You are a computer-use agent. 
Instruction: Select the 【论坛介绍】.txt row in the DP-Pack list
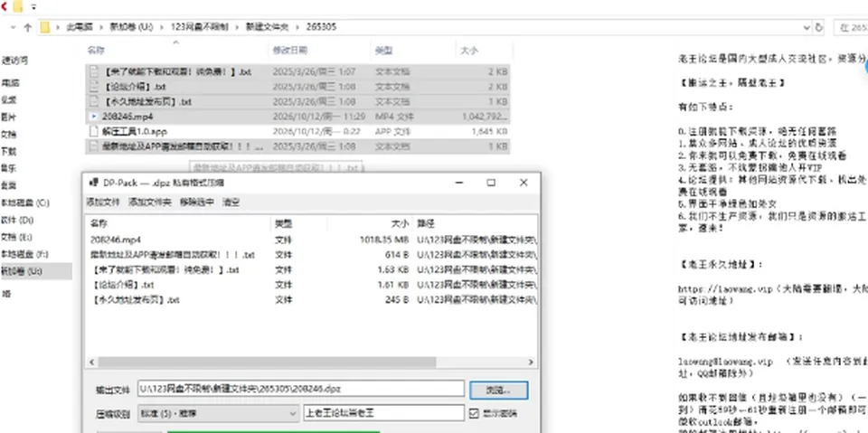click(311, 285)
